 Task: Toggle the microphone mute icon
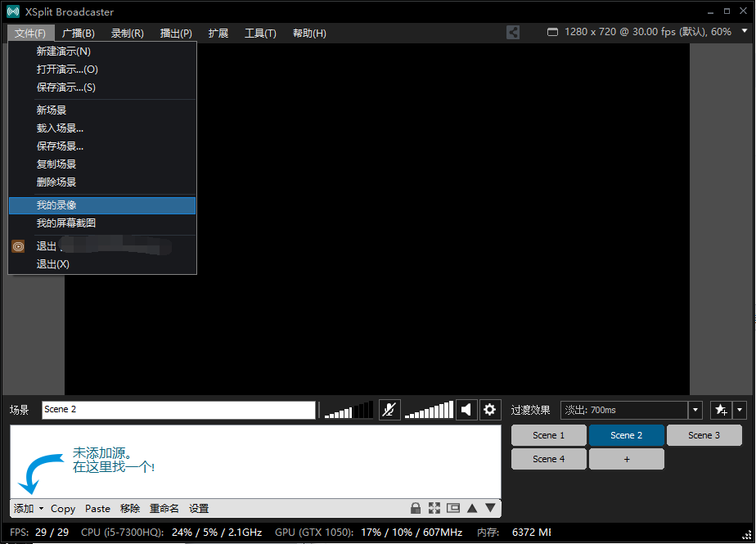[389, 410]
